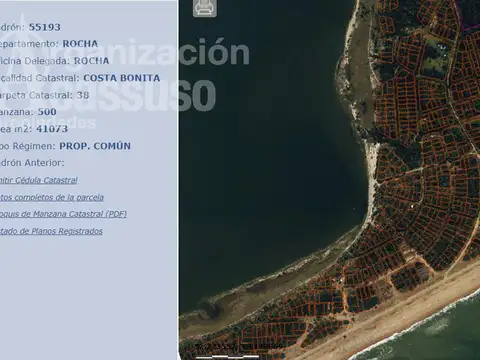
Task: Open the Emitir Cédula Catastral link
Action: 38,180
